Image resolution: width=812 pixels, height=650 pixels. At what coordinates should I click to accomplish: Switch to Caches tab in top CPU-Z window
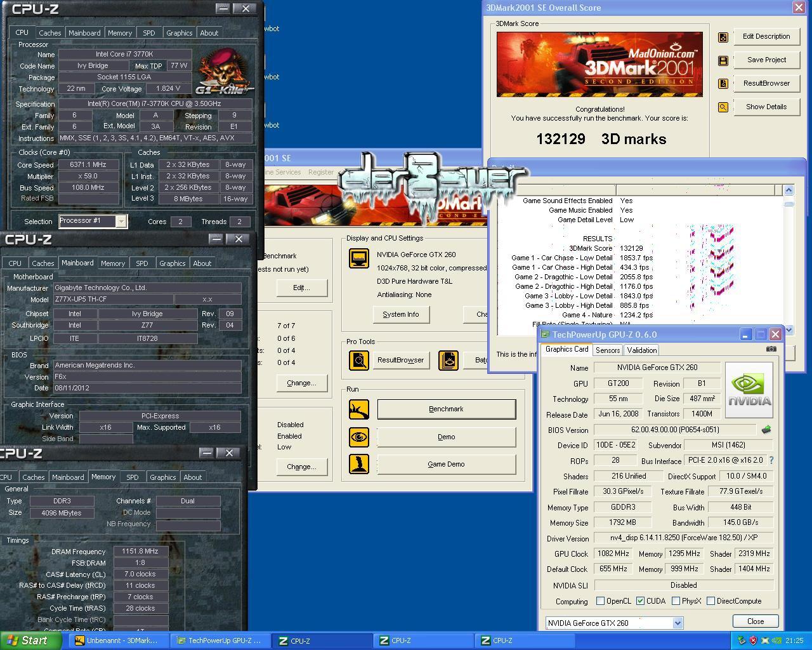[49, 33]
